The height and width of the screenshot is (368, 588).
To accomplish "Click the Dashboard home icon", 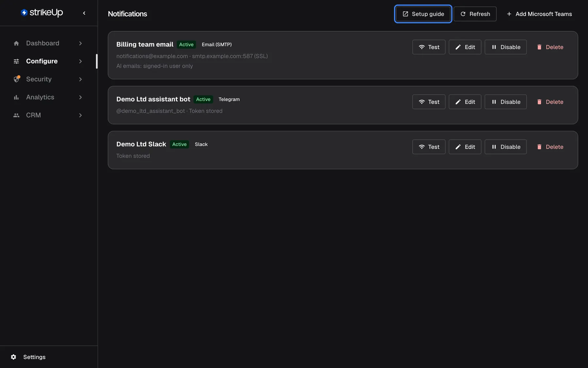I will (16, 43).
